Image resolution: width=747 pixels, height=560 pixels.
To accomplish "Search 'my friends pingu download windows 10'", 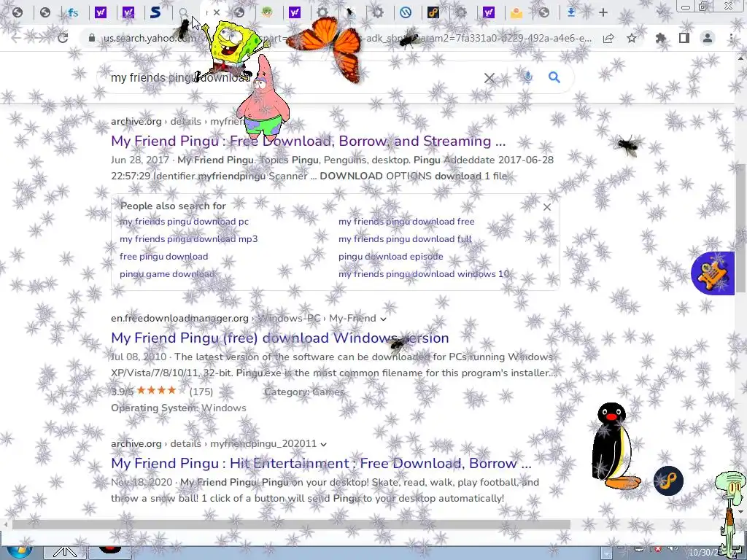I will tap(424, 274).
